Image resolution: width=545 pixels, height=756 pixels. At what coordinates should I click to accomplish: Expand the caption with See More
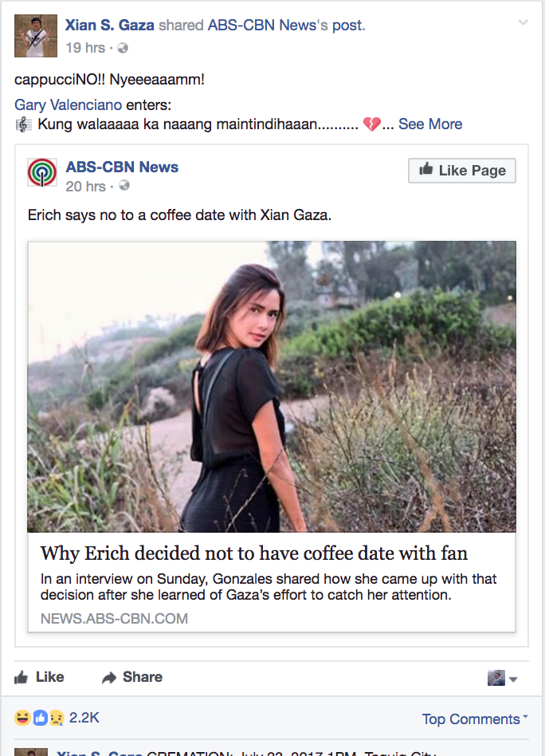pos(430,124)
